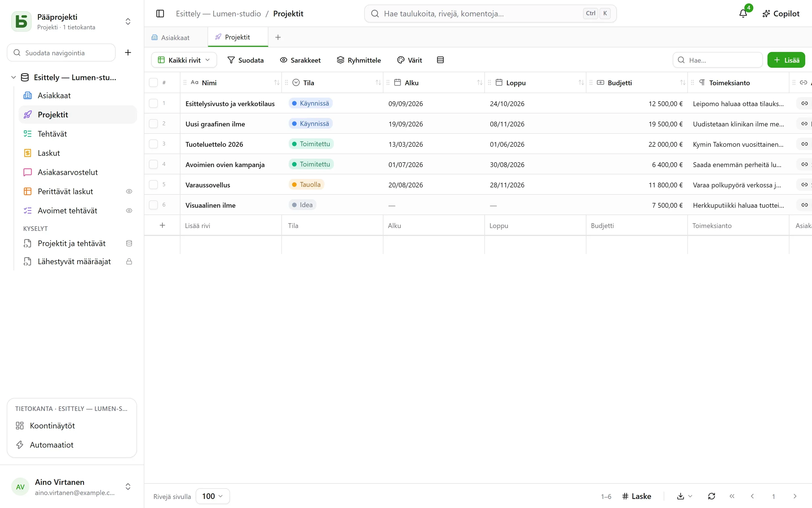Toggle visibility eye on Avoimet tehtävät

click(x=129, y=211)
